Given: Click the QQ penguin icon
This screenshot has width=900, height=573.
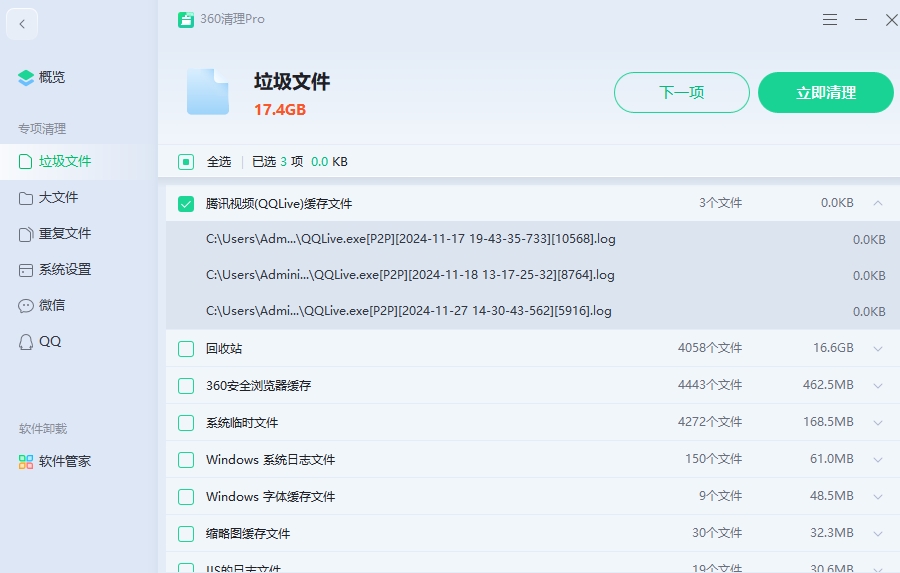Looking at the screenshot, I should tap(26, 342).
